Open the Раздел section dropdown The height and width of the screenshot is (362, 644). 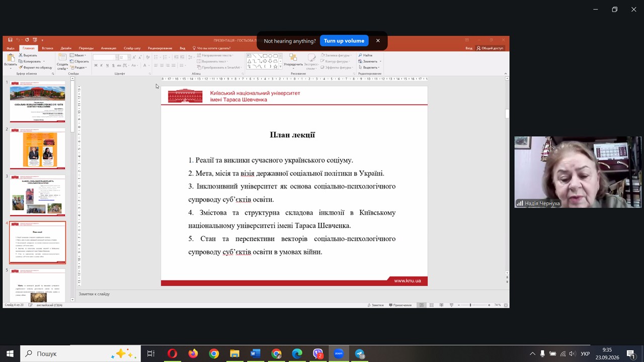click(78, 67)
